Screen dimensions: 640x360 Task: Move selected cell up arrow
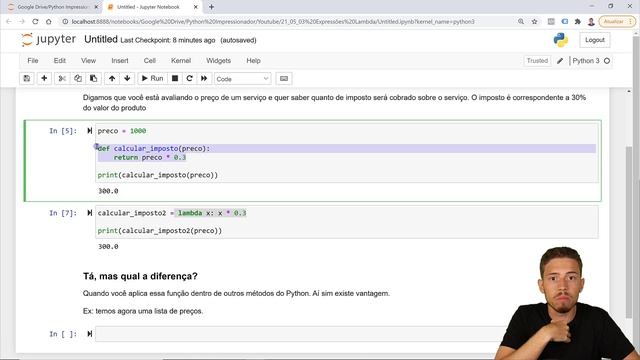(112, 78)
